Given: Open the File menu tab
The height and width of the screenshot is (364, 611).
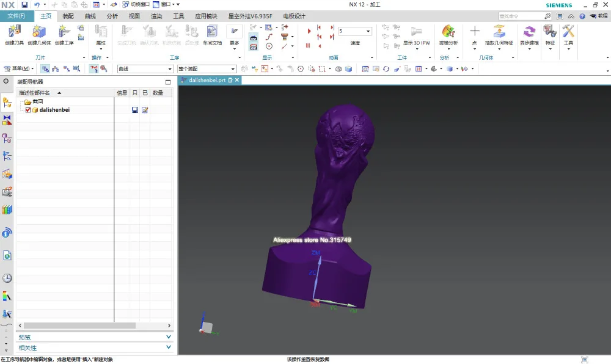Looking at the screenshot, I should pyautogui.click(x=16, y=16).
